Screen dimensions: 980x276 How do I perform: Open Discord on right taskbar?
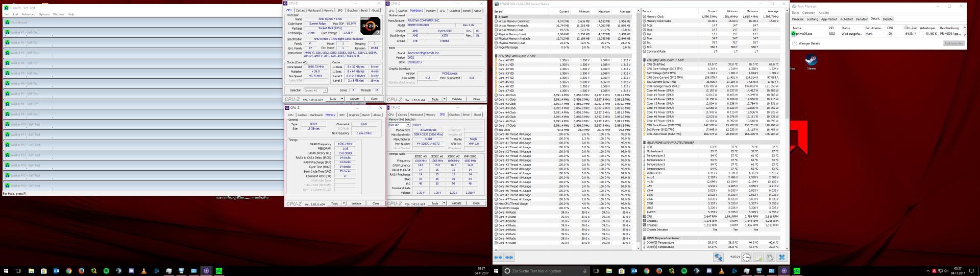click(709, 271)
